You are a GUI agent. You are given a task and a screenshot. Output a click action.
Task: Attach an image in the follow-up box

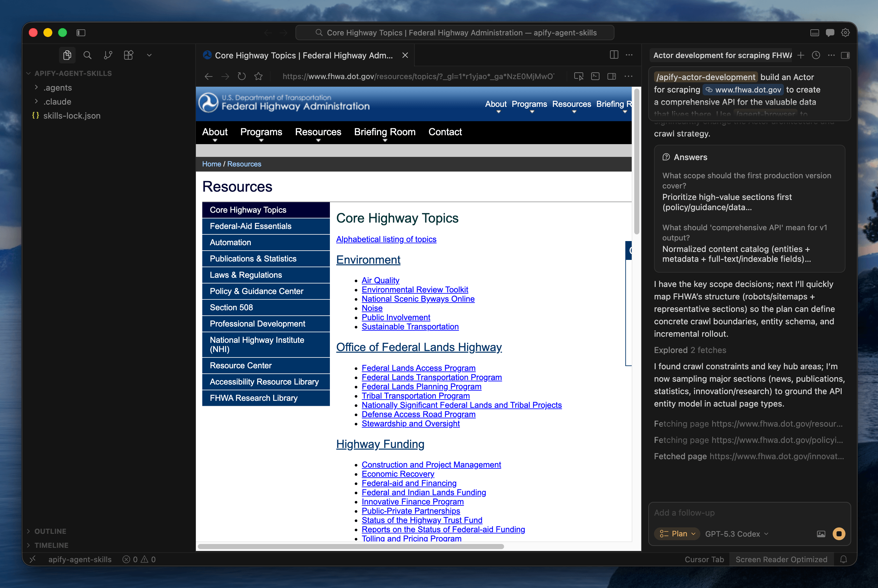[821, 533]
